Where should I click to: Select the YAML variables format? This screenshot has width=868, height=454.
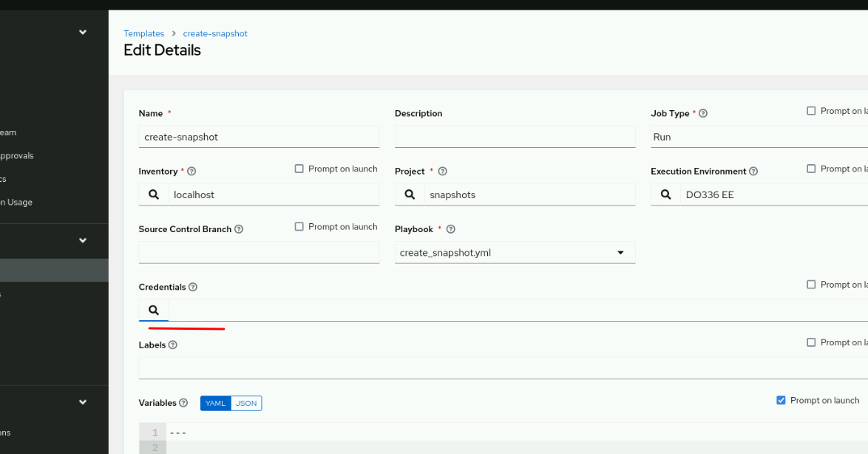click(x=215, y=403)
